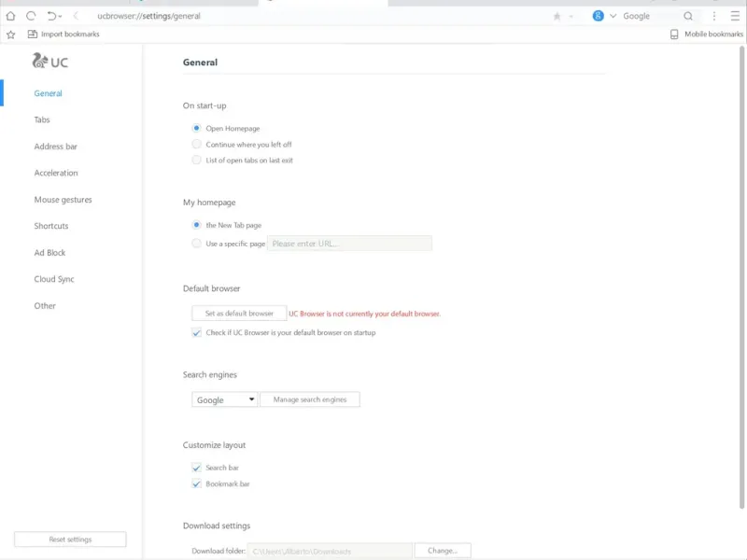Click the blue search engine logo icon
Screen dimensions: 747x560
[598, 16]
